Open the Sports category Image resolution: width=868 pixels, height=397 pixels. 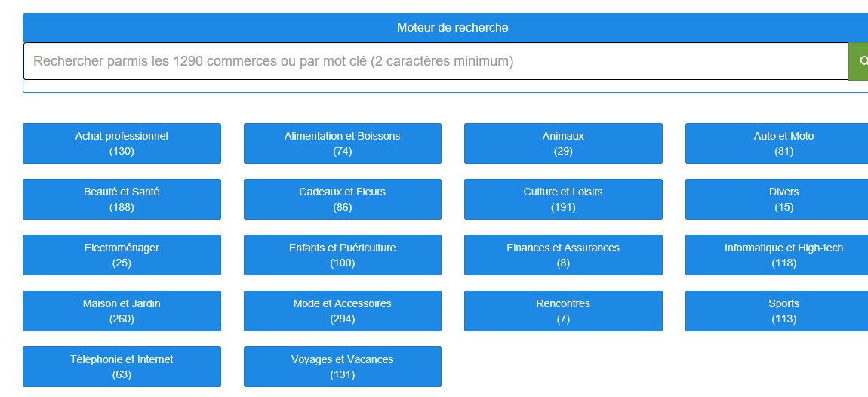tap(777, 311)
